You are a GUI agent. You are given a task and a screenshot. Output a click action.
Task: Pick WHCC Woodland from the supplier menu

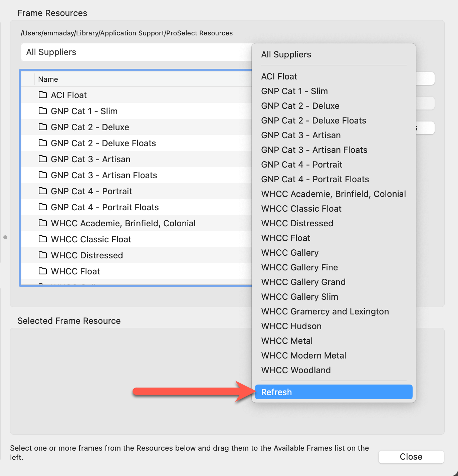(296, 370)
